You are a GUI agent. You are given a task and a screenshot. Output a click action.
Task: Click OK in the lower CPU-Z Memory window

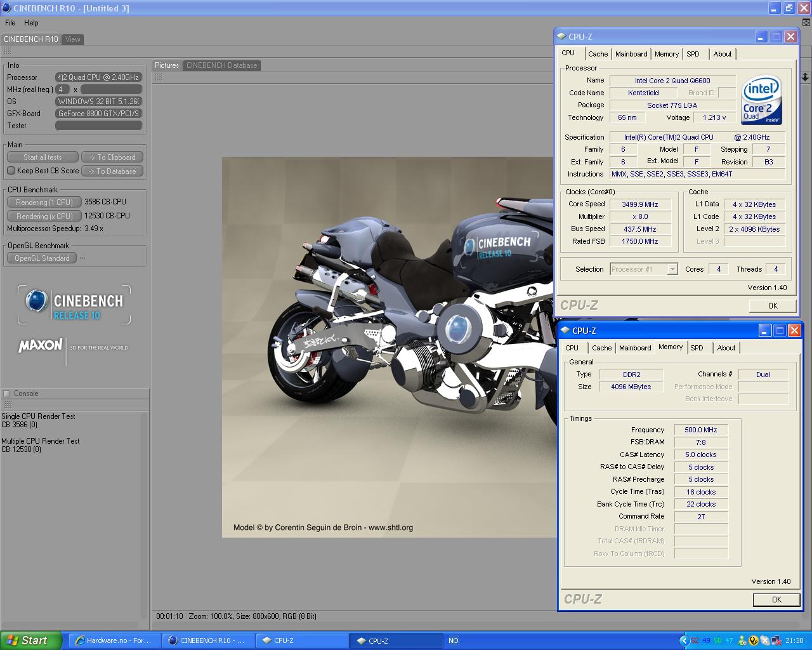coord(776,600)
